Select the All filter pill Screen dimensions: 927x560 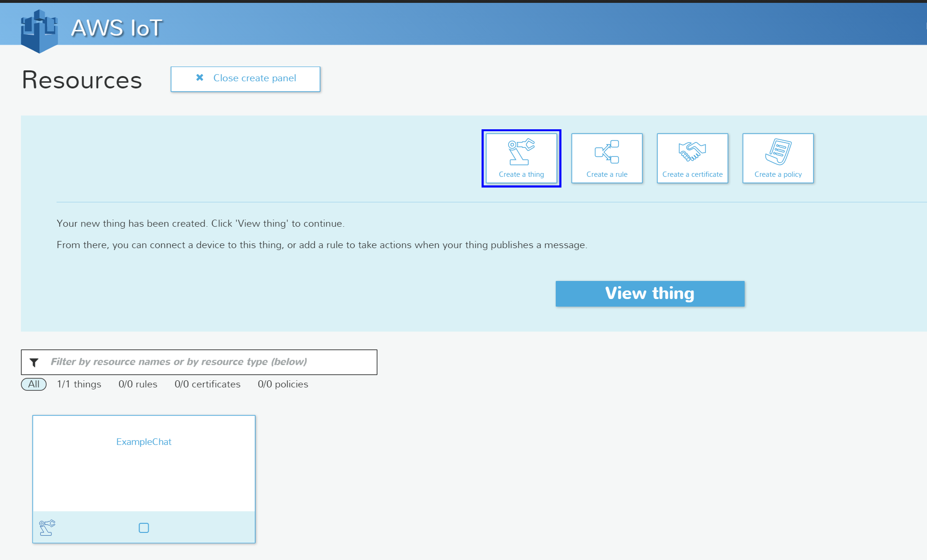(x=34, y=384)
